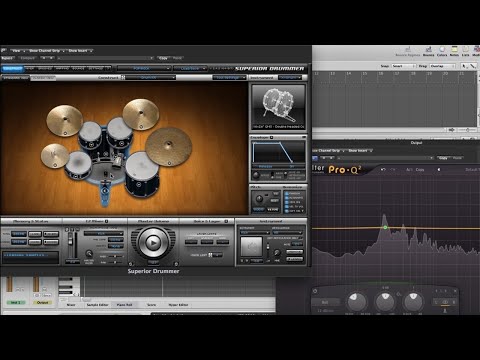Viewport: 480px width, 360px height.
Task: Open the Hyper Editor tab in Logic
Action: (x=178, y=305)
